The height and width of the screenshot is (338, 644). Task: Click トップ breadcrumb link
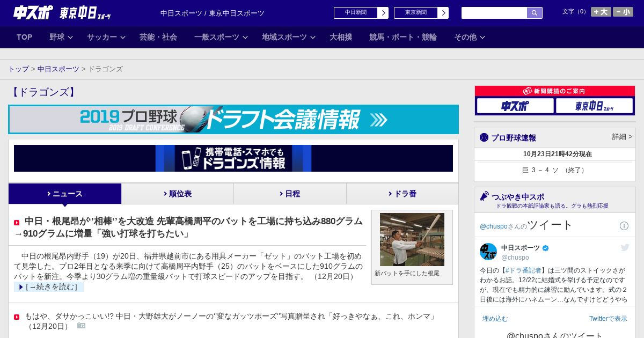[18, 69]
